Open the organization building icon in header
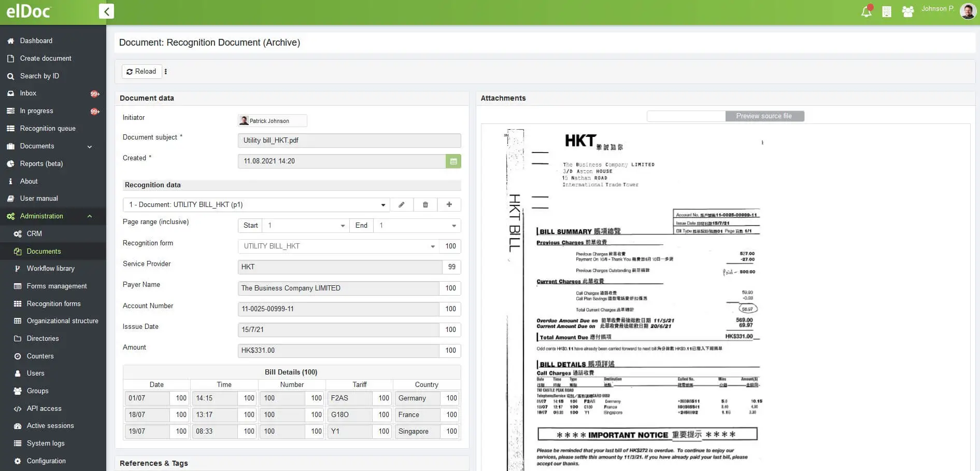 click(x=887, y=11)
